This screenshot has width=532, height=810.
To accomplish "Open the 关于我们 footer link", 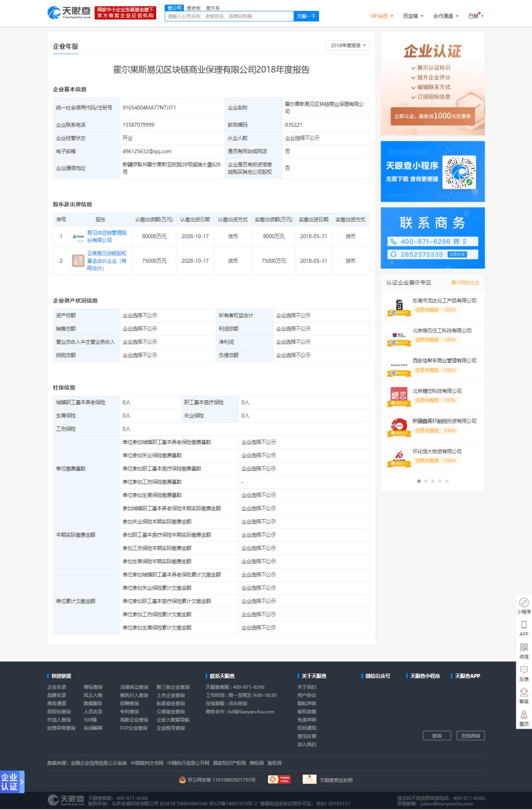I will (307, 687).
